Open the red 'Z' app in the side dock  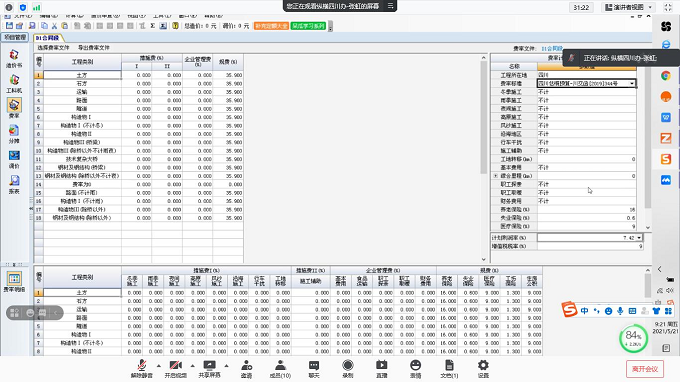(666, 138)
